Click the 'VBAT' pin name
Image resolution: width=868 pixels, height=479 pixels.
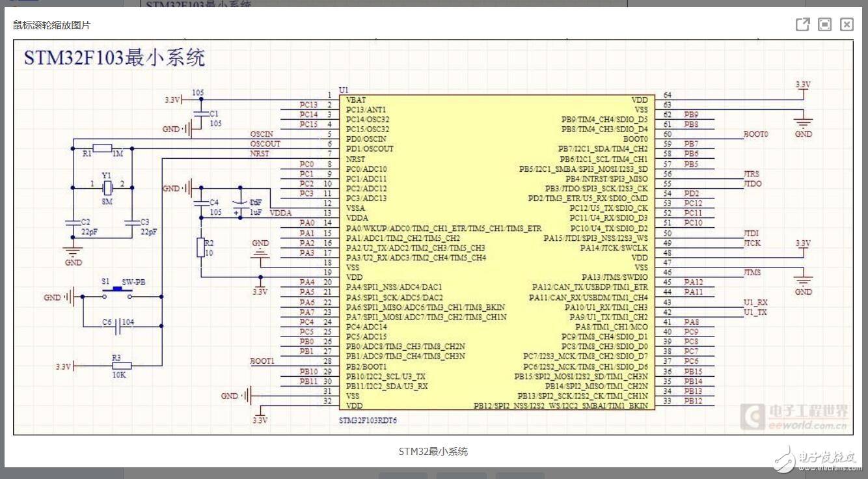pos(356,100)
